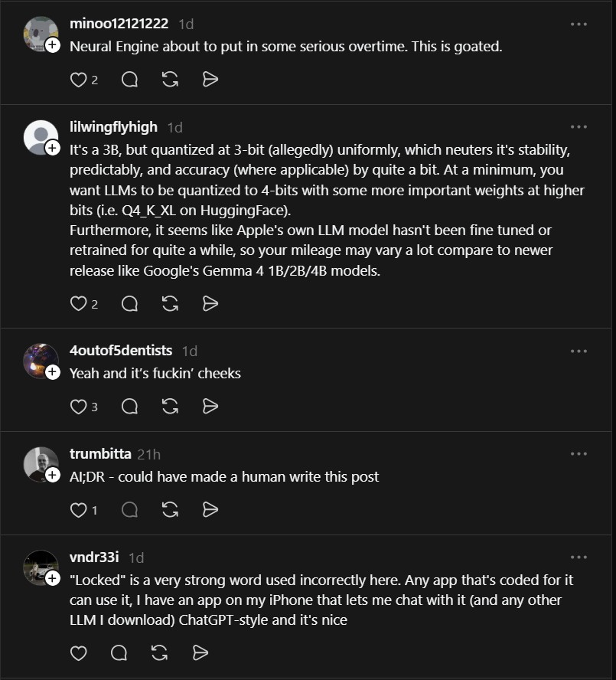Reply to minoo12121222's comment
Screen dimensions: 616x680
point(129,79)
